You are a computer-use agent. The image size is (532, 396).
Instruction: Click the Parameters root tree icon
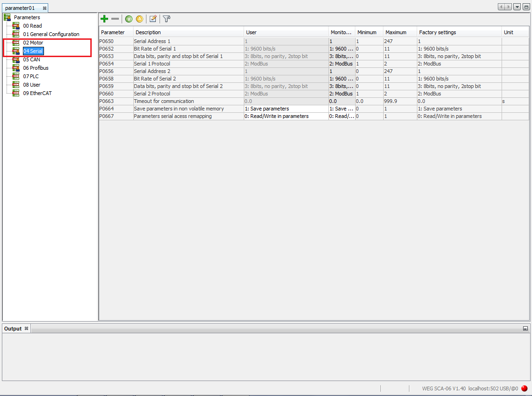7,17
